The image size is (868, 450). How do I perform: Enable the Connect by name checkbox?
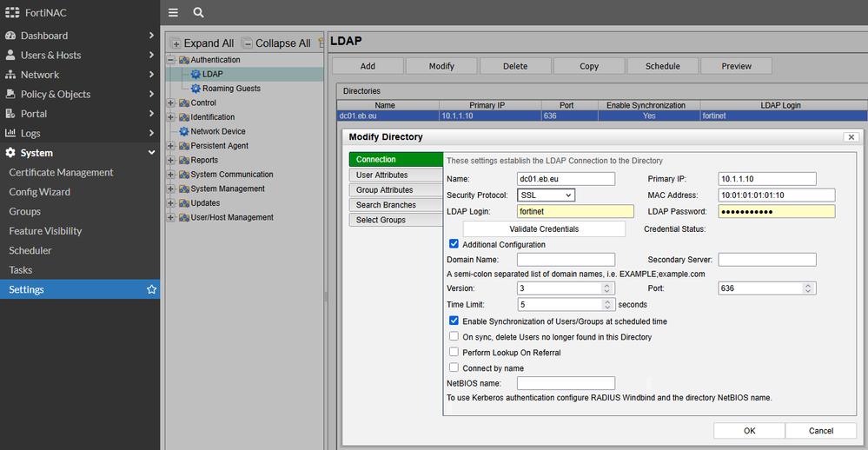point(454,367)
